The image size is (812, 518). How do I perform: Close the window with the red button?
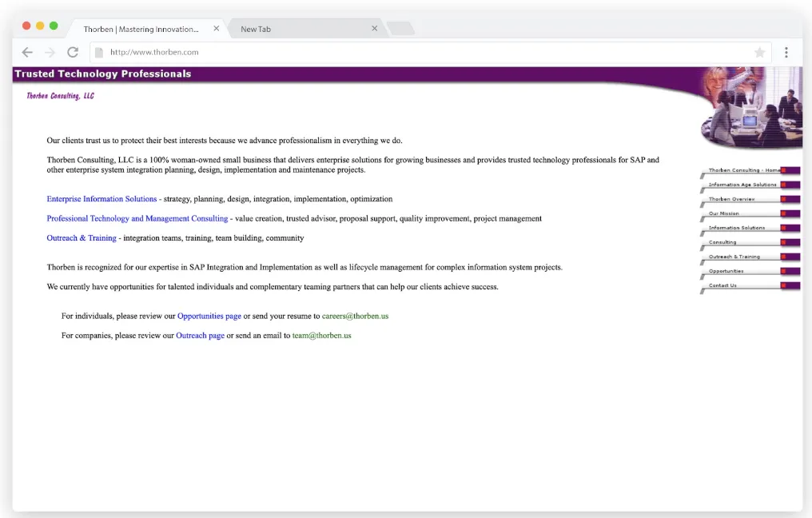[26, 26]
